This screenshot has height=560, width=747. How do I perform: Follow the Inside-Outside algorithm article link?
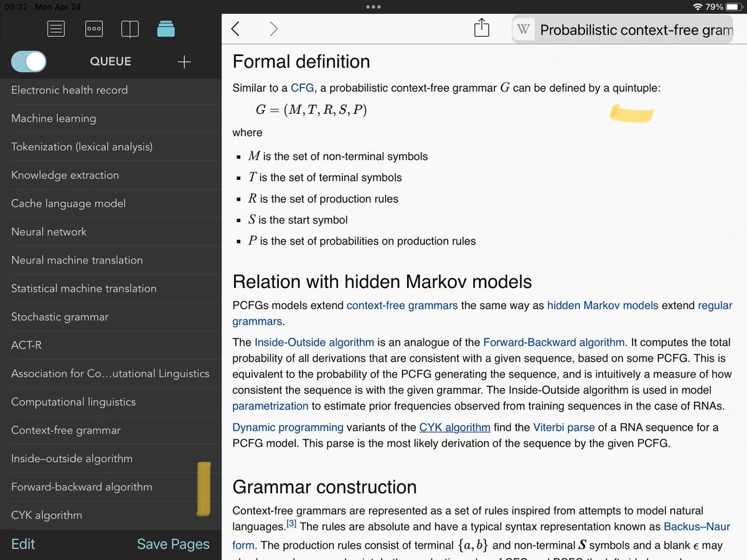314,342
